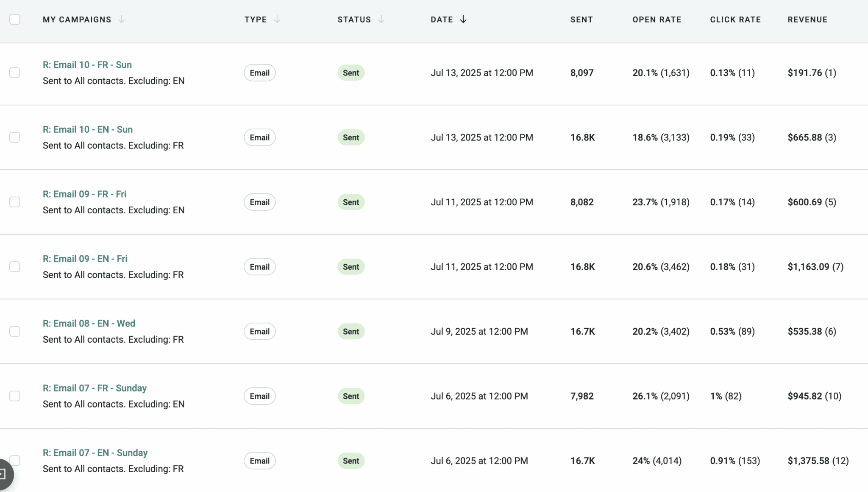868x492 pixels.
Task: Click the Sent status pill for R: Email 09 - EN - Fri
Action: pyautogui.click(x=351, y=266)
